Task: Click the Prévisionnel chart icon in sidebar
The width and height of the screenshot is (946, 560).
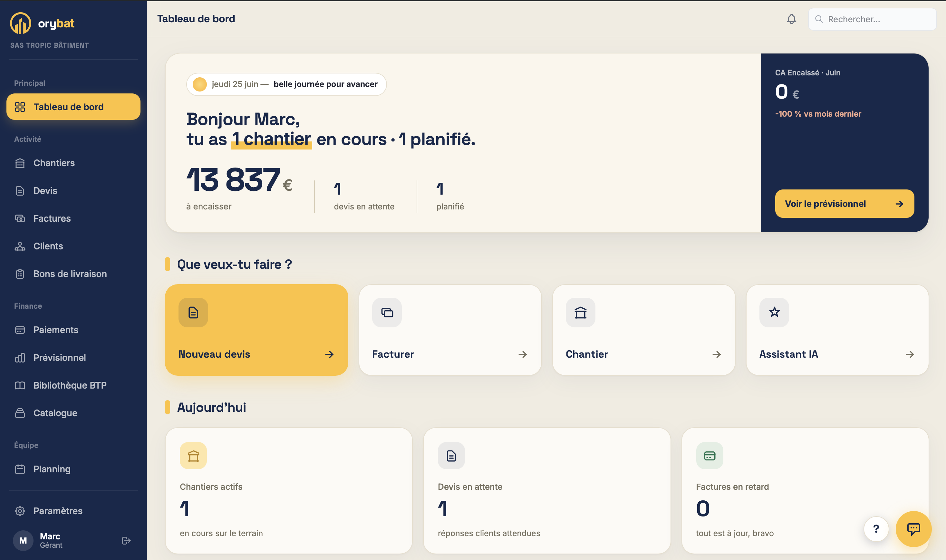Action: [x=20, y=357]
